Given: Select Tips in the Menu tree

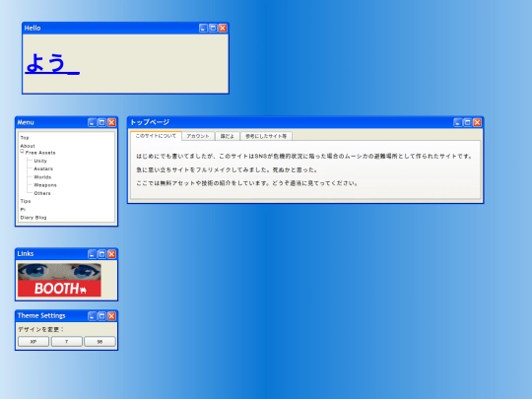Looking at the screenshot, I should [x=26, y=201].
